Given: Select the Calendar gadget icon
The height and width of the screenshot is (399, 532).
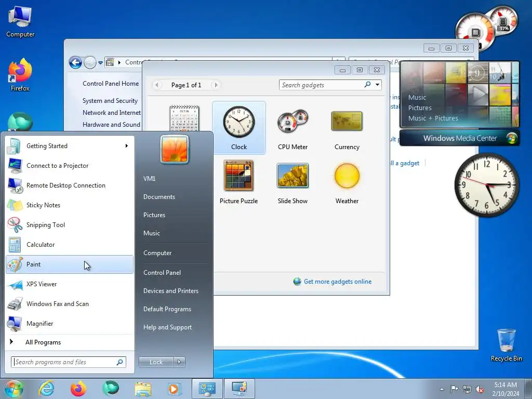Looking at the screenshot, I should 184,118.
